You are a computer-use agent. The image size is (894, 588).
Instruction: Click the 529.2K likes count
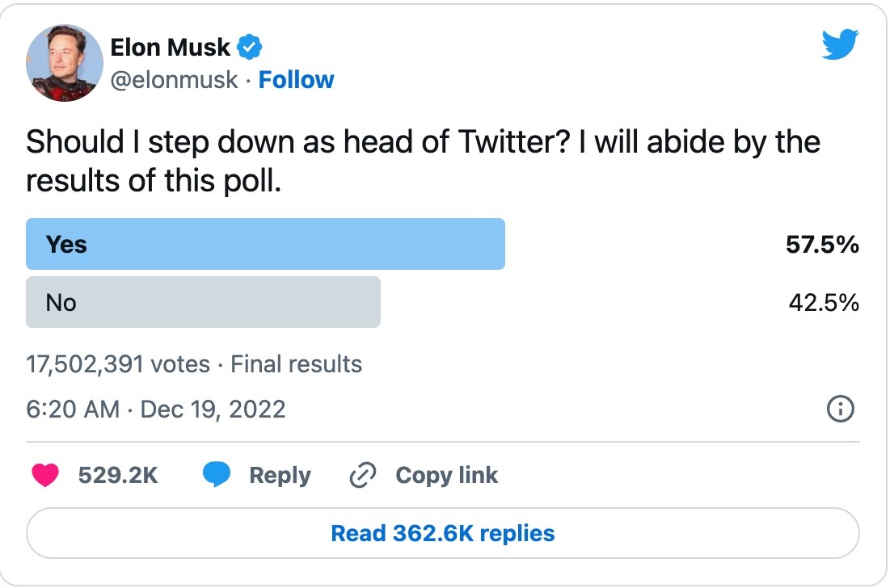pyautogui.click(x=118, y=475)
